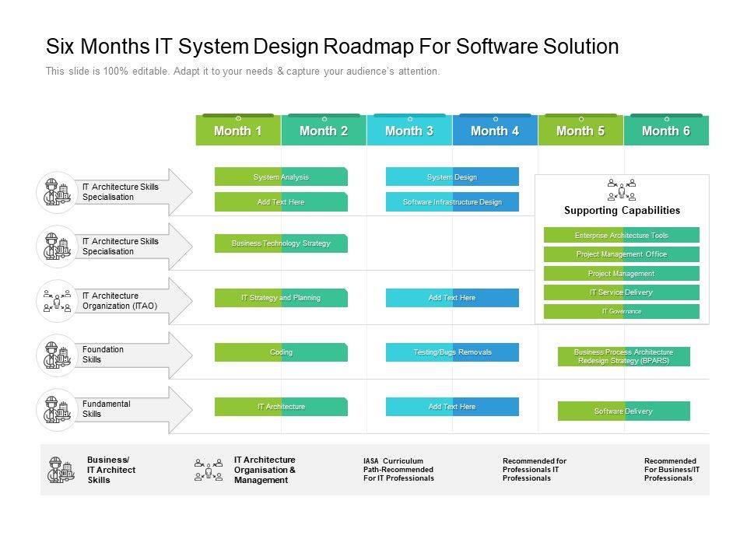Image resolution: width=747 pixels, height=560 pixels.
Task: Select the Month 5 header tab
Action: click(x=580, y=130)
